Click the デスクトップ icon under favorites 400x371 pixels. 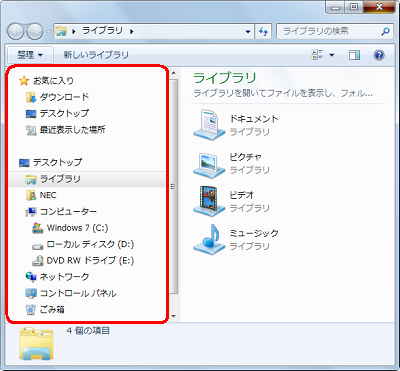pyautogui.click(x=31, y=114)
